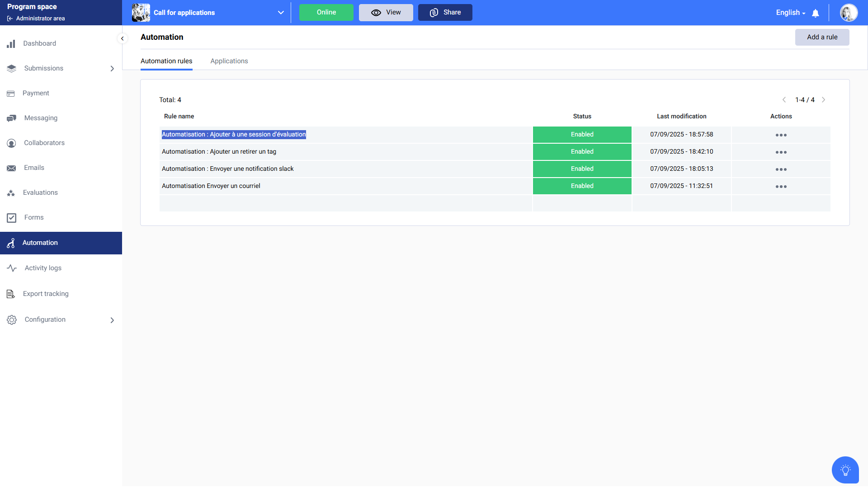Click date 07/09/2025 - 18:57:58
Screen dimensions: 868x488
(681, 135)
